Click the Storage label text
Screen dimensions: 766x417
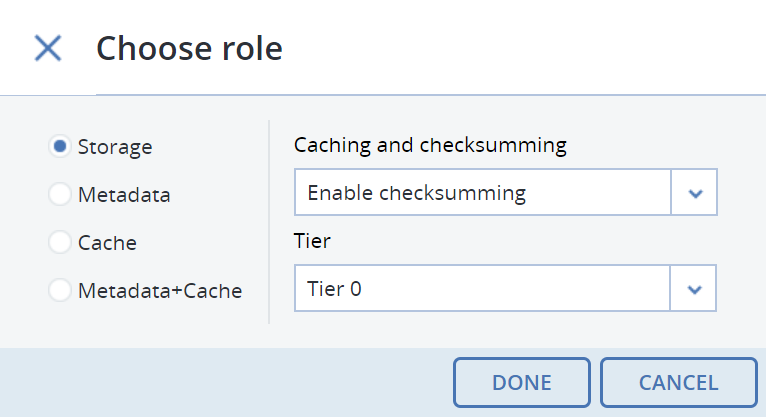tap(115, 147)
